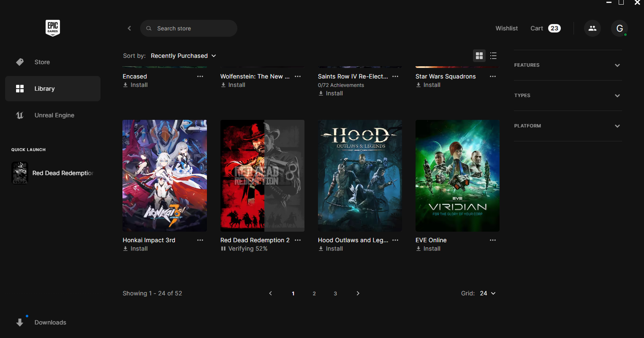Go to the next page arrow
Image resolution: width=644 pixels, height=338 pixels.
click(x=358, y=293)
